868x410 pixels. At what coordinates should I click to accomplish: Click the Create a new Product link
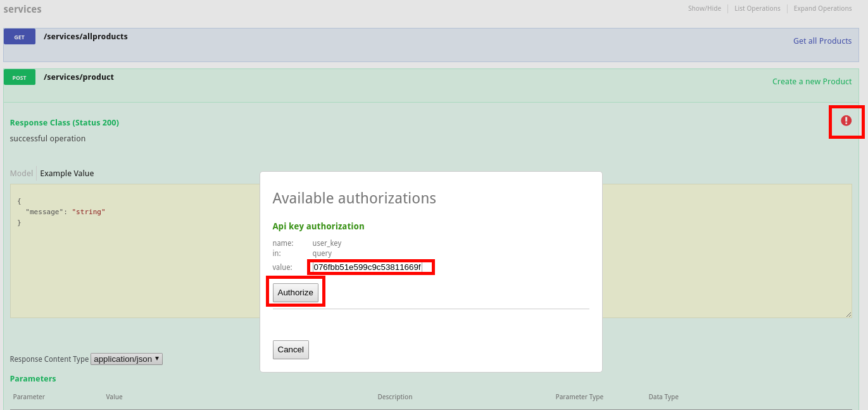[812, 82]
